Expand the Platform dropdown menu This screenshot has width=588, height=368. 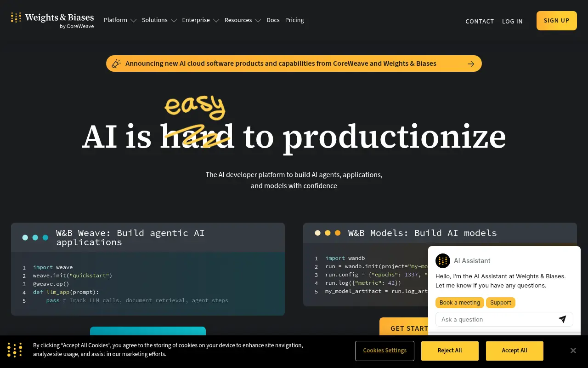(x=120, y=20)
